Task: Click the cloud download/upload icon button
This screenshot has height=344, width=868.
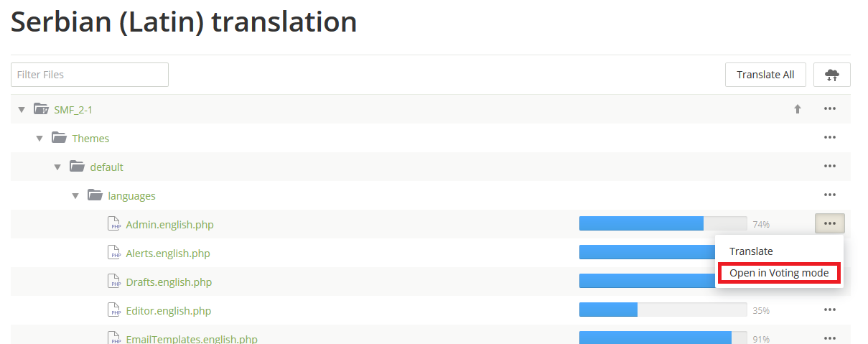Action: point(831,75)
